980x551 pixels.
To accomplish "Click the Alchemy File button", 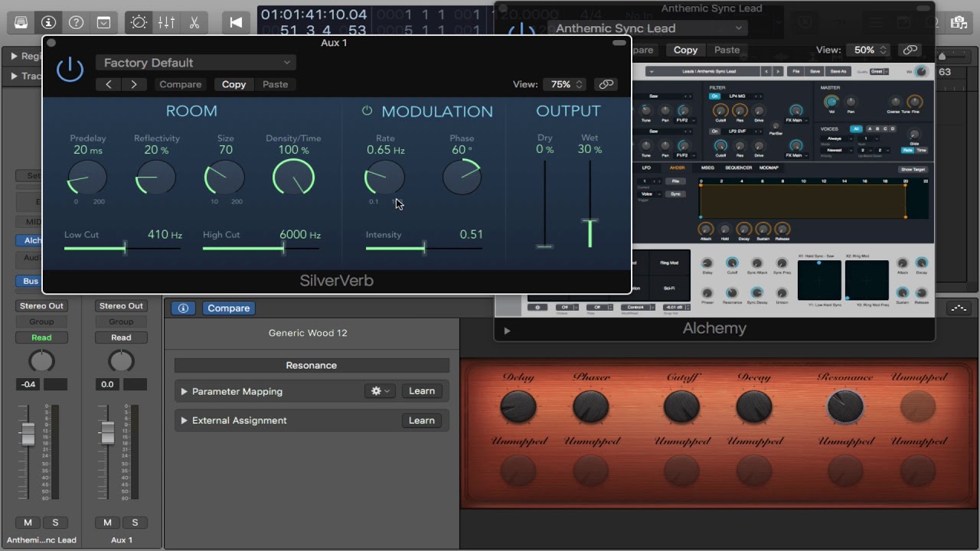I will [796, 71].
